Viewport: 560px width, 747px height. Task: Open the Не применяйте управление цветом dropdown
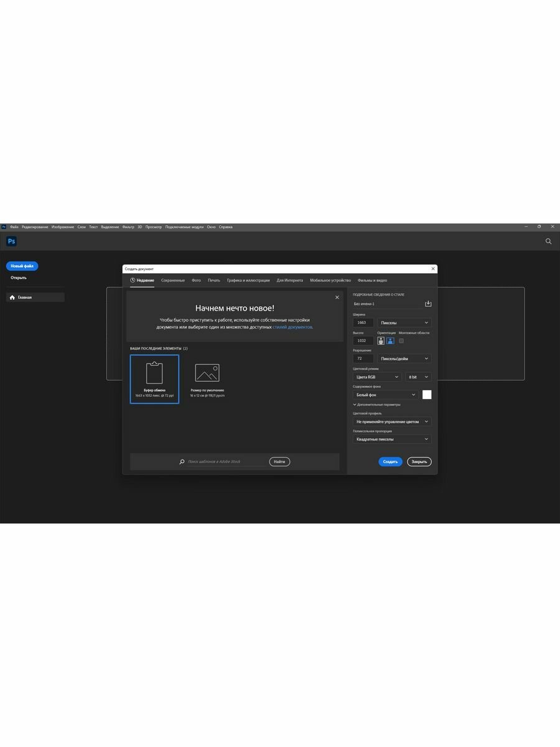point(392,421)
